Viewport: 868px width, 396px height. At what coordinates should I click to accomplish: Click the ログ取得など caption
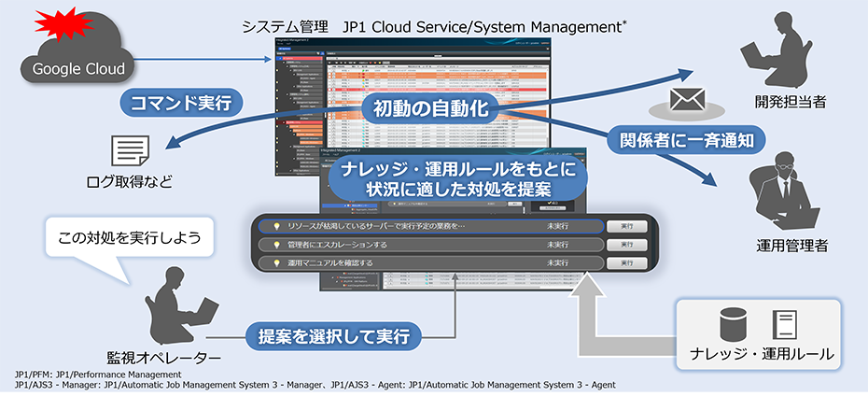click(129, 181)
